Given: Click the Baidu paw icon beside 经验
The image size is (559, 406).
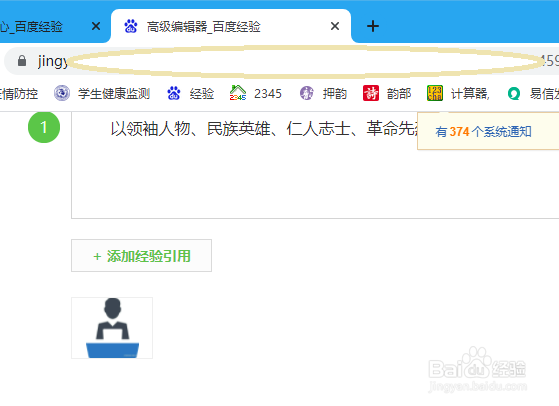Looking at the screenshot, I should click(x=174, y=93).
